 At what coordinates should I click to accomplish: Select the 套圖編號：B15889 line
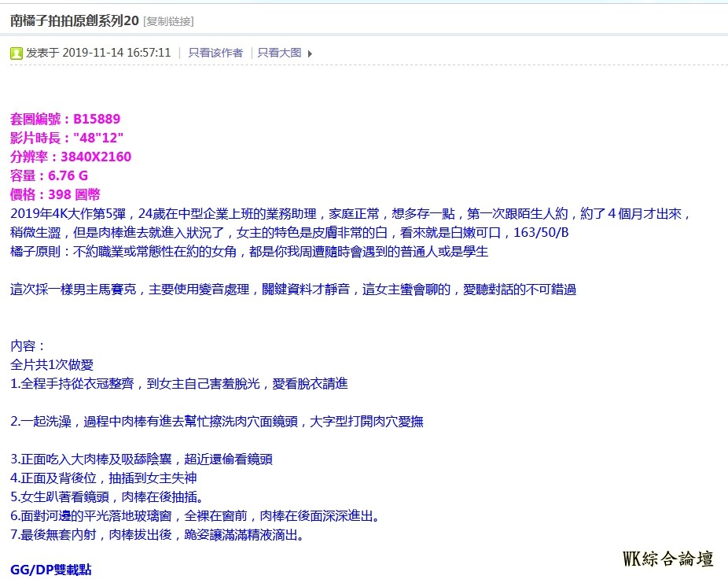[x=65, y=119]
